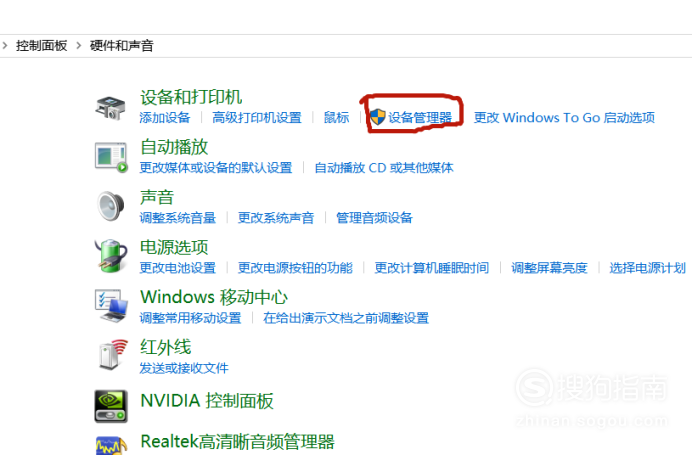Select 硬件和声音 in the breadcrumb

[122, 45]
